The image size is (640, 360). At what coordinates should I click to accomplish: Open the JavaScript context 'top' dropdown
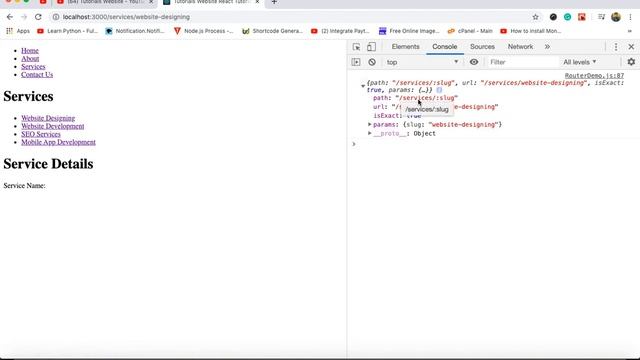click(423, 62)
